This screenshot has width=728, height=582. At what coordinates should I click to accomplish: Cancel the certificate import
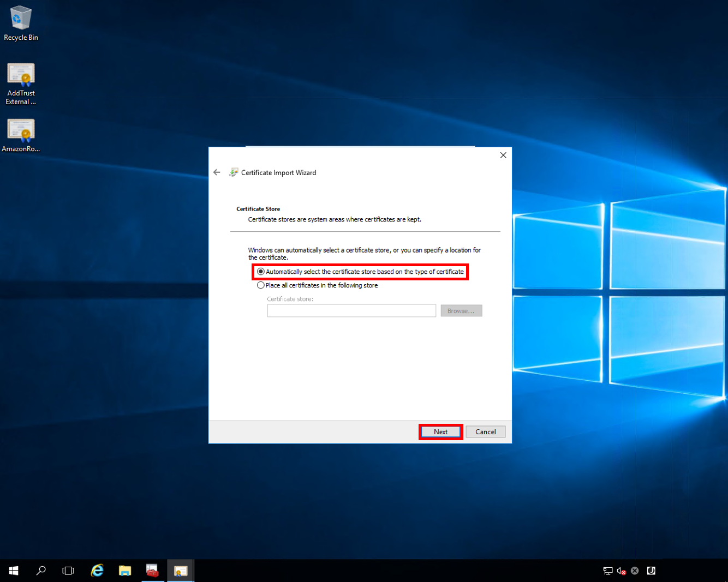pos(486,432)
